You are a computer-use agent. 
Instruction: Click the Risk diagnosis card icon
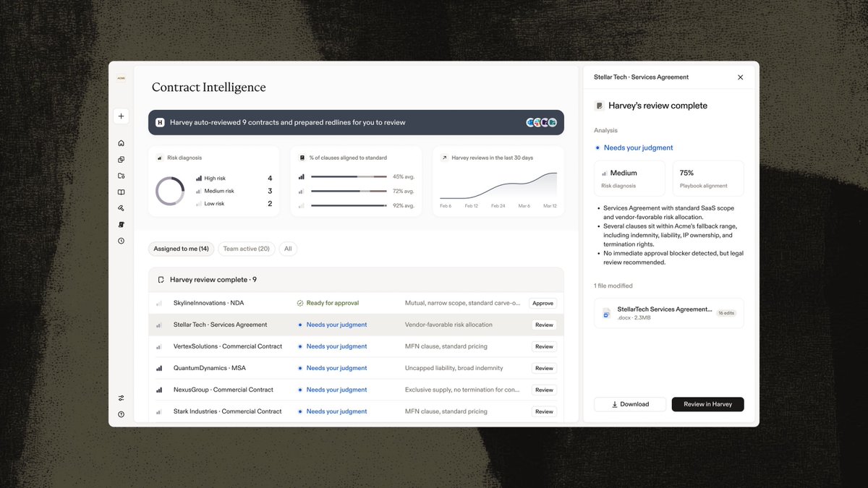[160, 158]
